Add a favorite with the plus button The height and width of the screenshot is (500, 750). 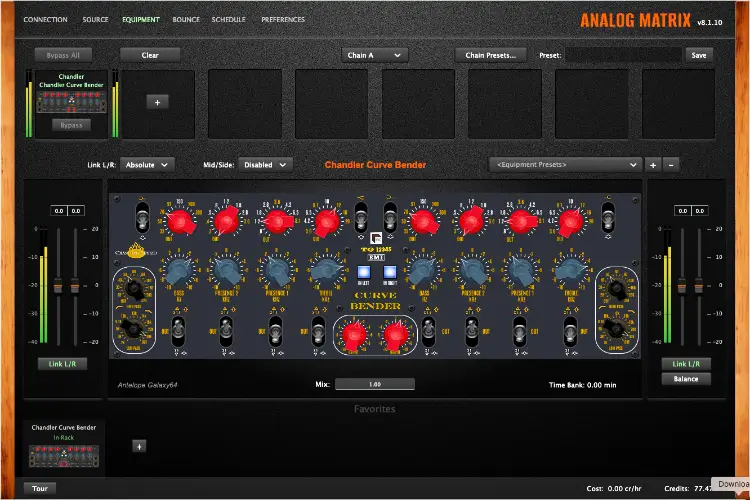(x=139, y=447)
